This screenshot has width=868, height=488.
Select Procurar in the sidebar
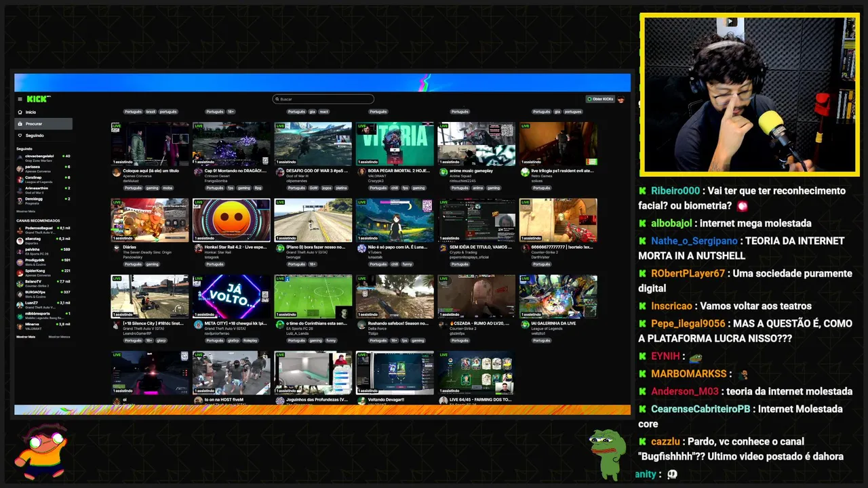coord(43,124)
